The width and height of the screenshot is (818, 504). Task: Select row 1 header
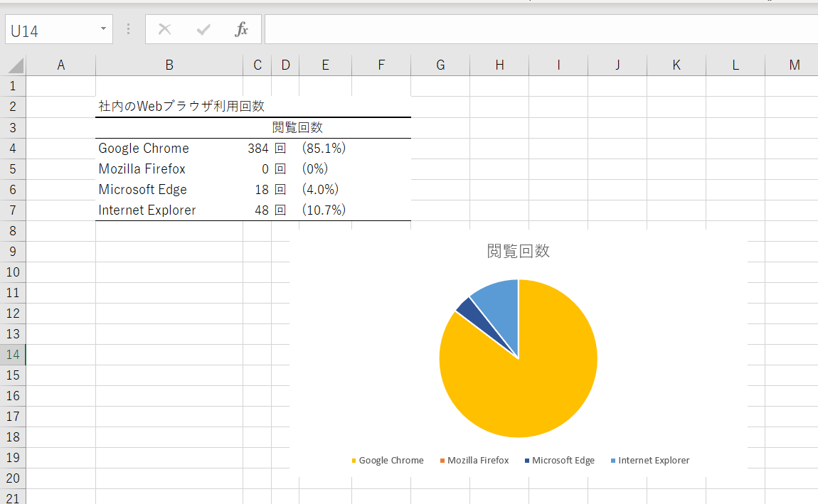[13, 86]
